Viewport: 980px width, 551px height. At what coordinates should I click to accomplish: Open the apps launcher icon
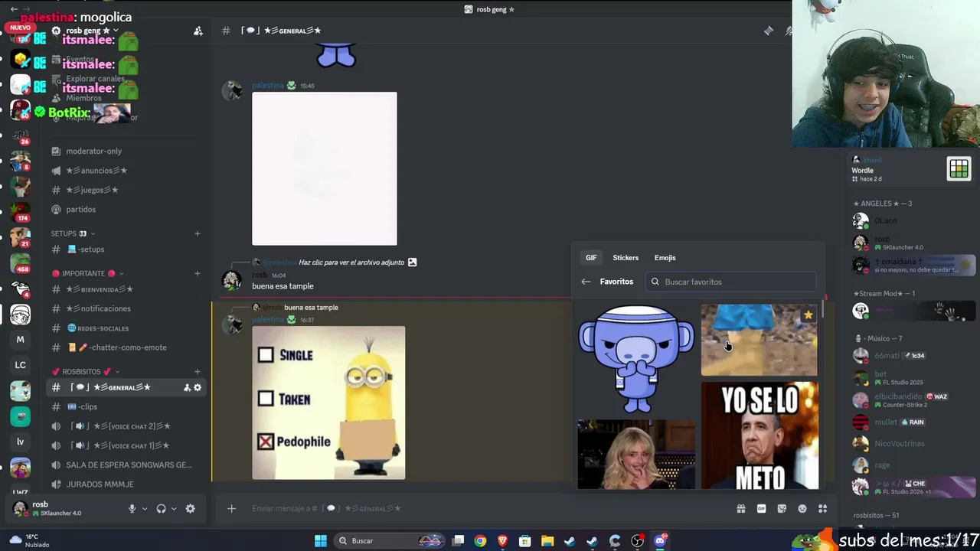[823, 509]
